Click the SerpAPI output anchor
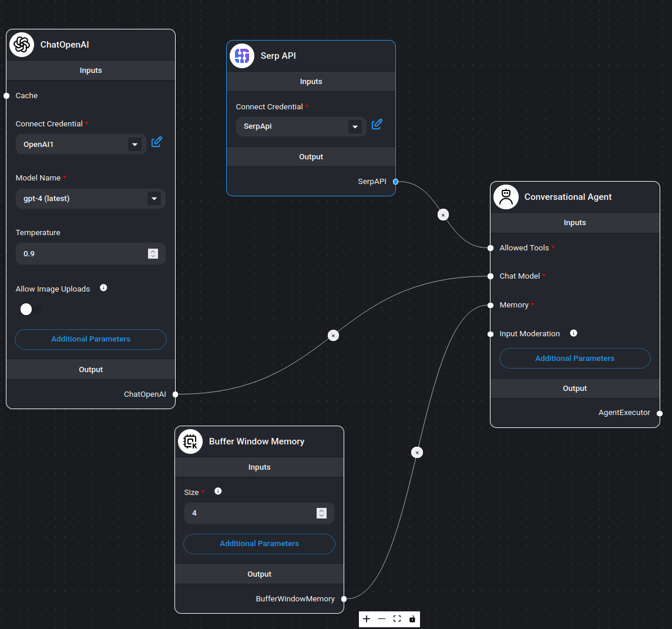 coord(395,182)
